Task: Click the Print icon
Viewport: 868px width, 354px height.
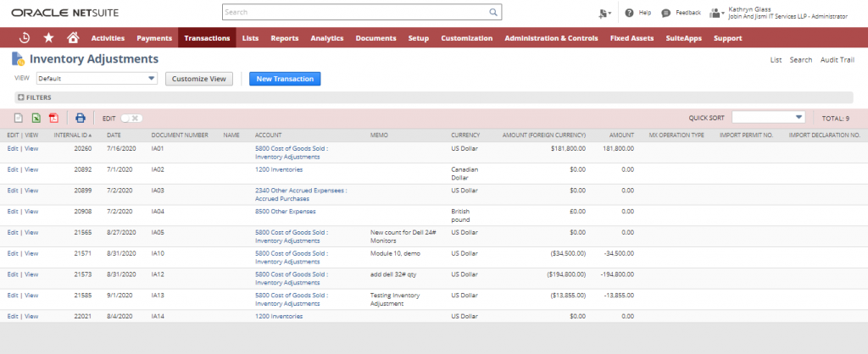Action: [81, 119]
